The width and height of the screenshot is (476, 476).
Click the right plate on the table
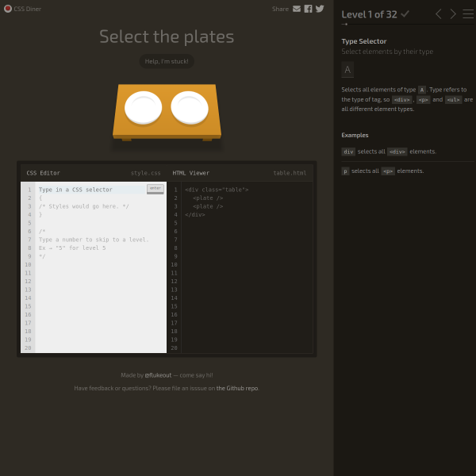(190, 108)
